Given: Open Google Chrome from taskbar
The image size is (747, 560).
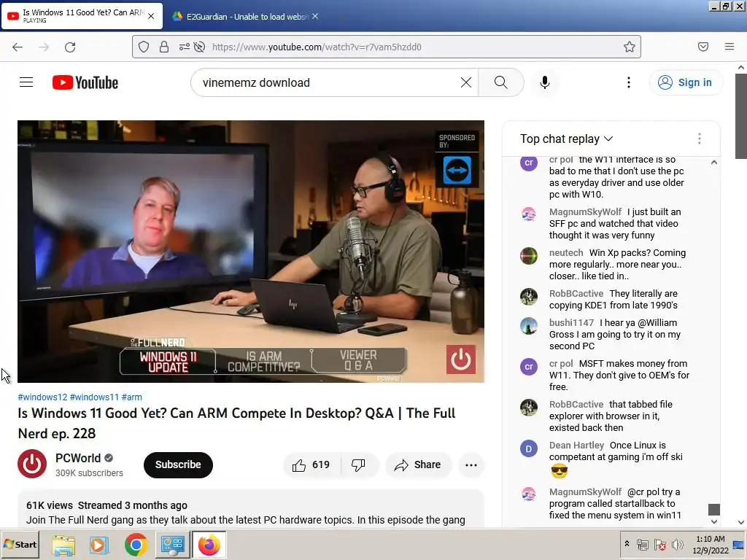Looking at the screenshot, I should (136, 545).
